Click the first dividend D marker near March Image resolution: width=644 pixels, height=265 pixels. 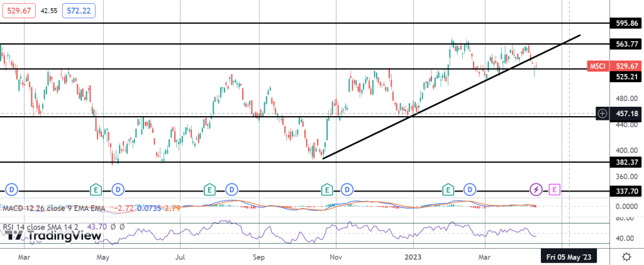11,188
